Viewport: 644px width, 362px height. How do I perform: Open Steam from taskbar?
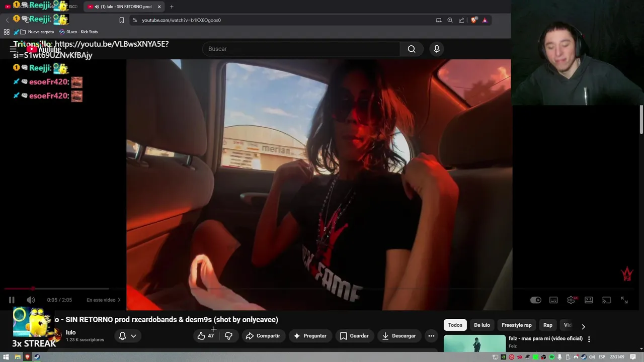tap(37, 357)
